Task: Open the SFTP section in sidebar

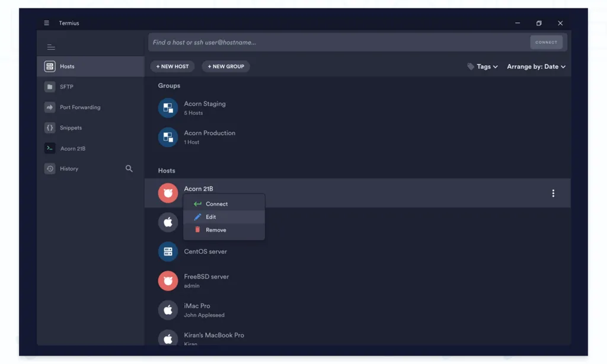Action: (91, 87)
